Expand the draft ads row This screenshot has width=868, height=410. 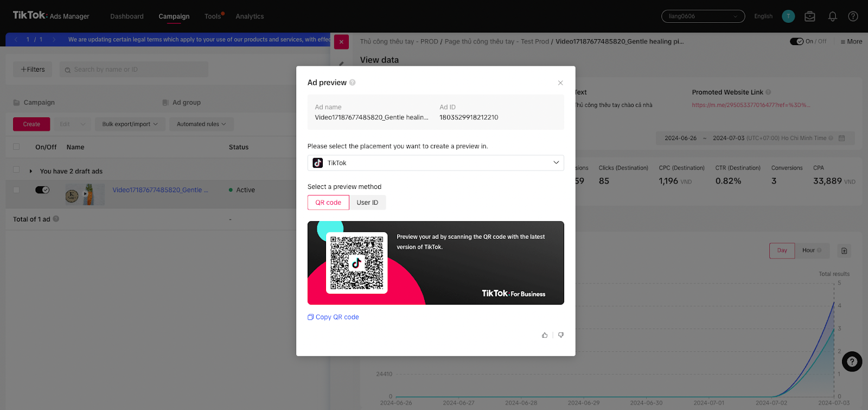pyautogui.click(x=31, y=171)
